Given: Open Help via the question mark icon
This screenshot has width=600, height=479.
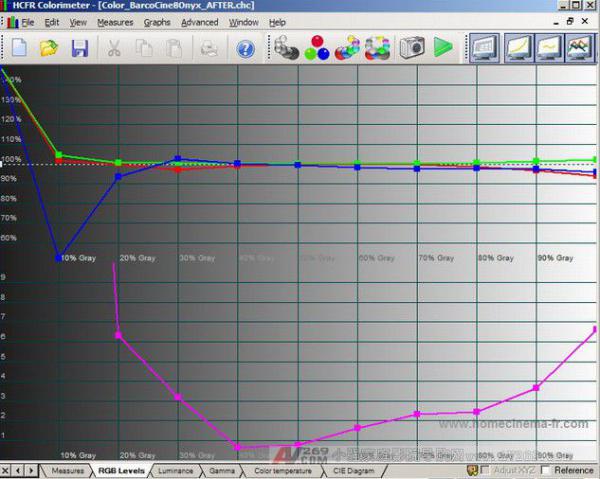Looking at the screenshot, I should click(x=245, y=47).
